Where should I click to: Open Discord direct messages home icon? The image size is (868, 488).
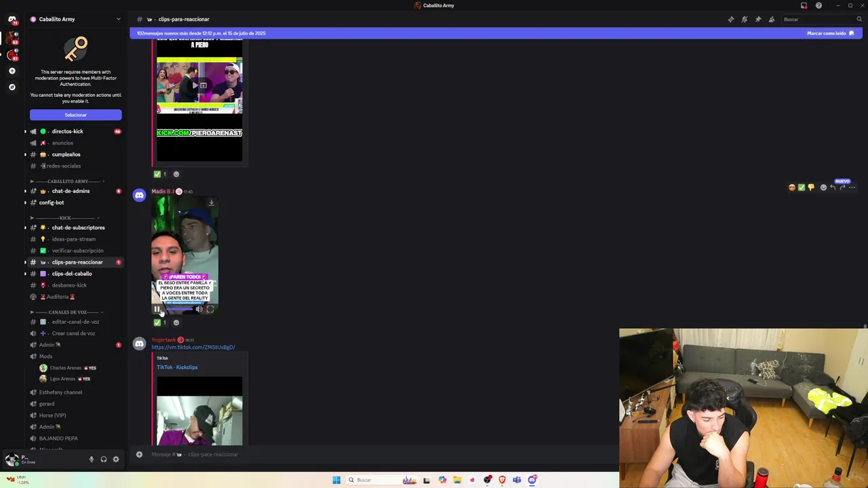coord(12,19)
